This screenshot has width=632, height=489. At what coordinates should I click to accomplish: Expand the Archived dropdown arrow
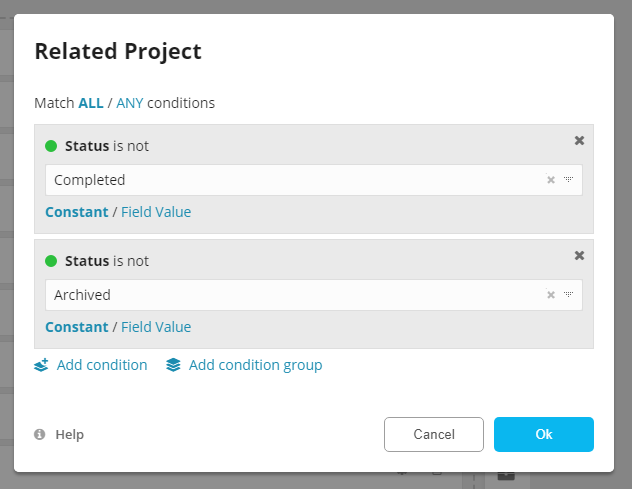[568, 296]
